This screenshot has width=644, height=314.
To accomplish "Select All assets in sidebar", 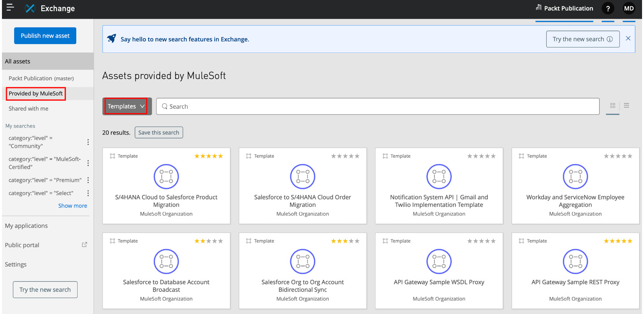I will [x=48, y=61].
